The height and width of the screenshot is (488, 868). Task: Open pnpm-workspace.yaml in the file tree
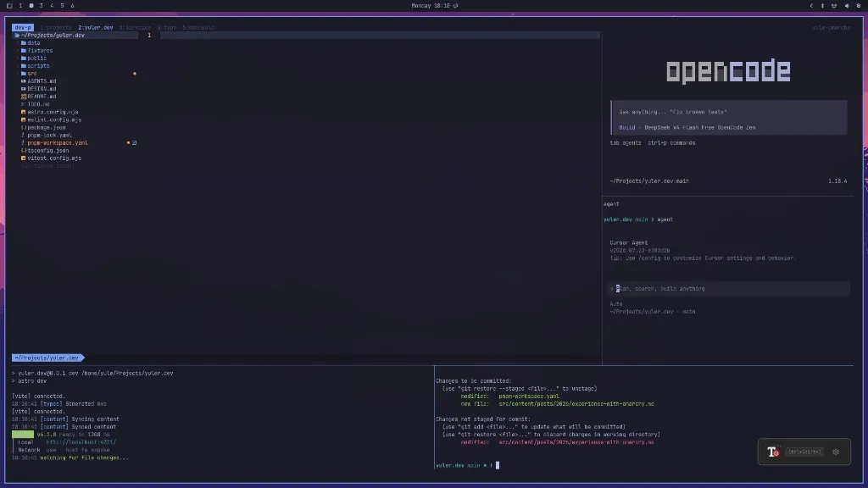tap(58, 142)
